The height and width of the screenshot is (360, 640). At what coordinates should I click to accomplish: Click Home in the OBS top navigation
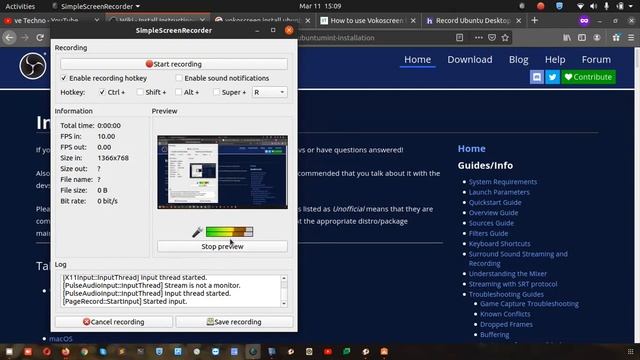tap(418, 60)
